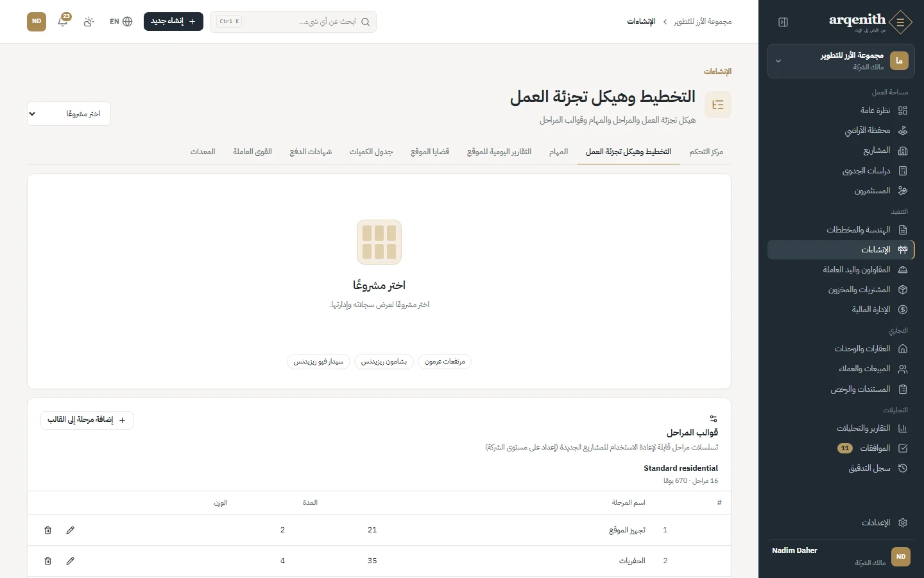Open دراسات الجدوى in sidebar
The width and height of the screenshot is (924, 578).
[841, 171]
